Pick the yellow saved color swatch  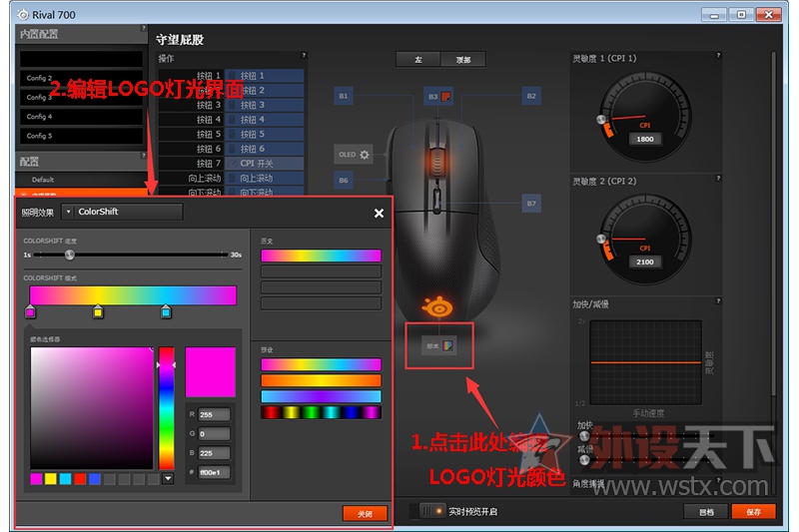(x=51, y=478)
